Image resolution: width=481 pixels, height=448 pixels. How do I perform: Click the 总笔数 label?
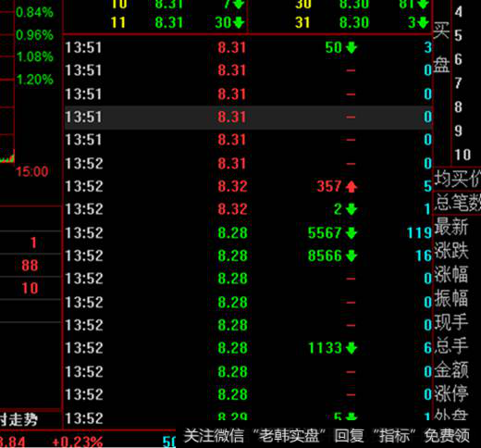[x=458, y=203]
